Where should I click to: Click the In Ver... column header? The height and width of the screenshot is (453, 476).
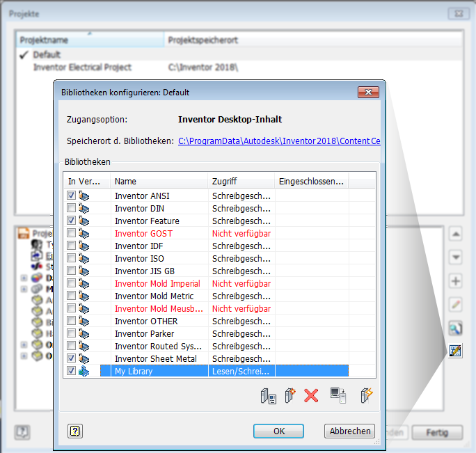pos(87,181)
